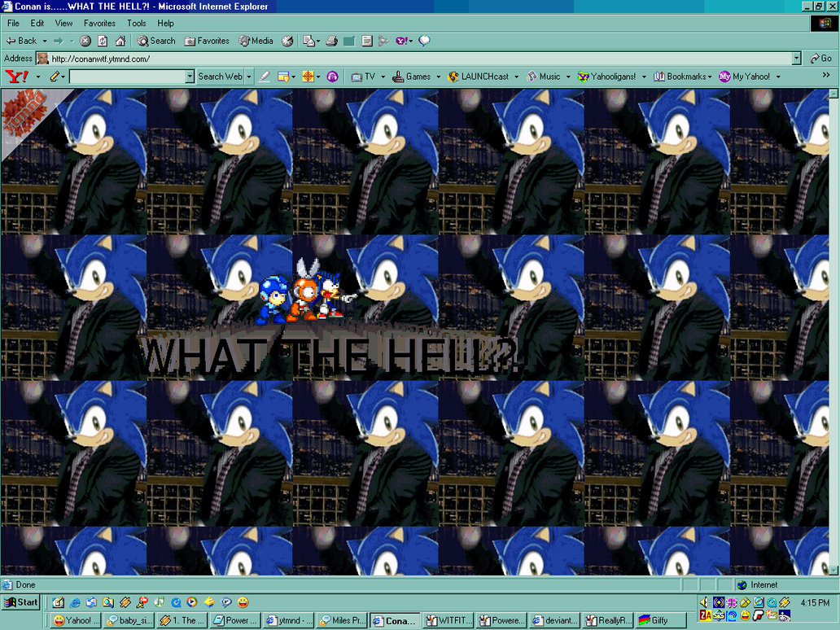This screenshot has width=840, height=630.
Task: Expand the address bar dropdown arrow
Action: [x=797, y=59]
